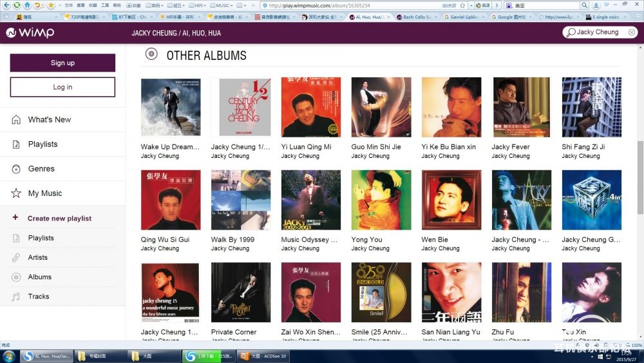Open the Shi Fang Zi Ji album cover

pyautogui.click(x=592, y=107)
